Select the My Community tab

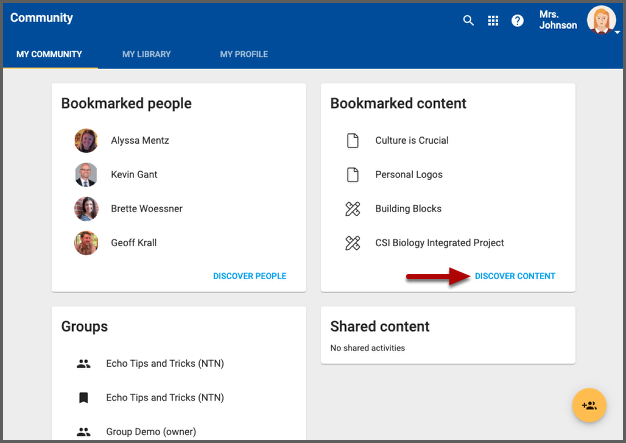coord(49,54)
